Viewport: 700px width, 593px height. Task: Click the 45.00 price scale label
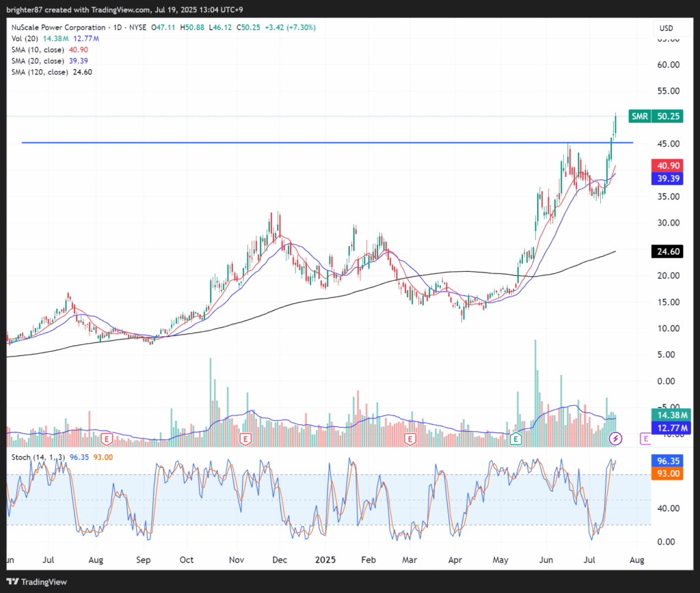(x=669, y=143)
